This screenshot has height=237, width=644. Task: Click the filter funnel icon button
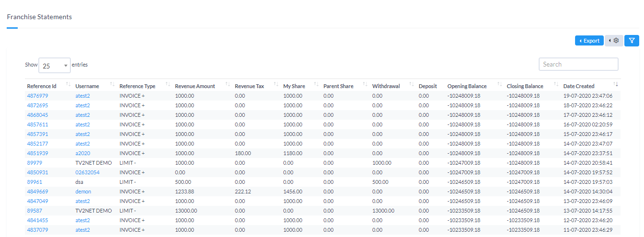point(632,41)
